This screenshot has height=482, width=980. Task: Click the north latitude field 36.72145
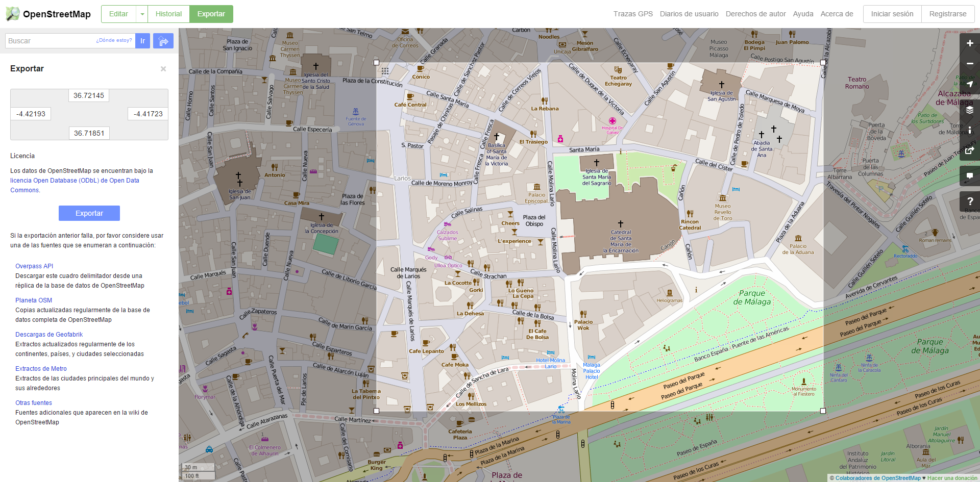coord(89,95)
